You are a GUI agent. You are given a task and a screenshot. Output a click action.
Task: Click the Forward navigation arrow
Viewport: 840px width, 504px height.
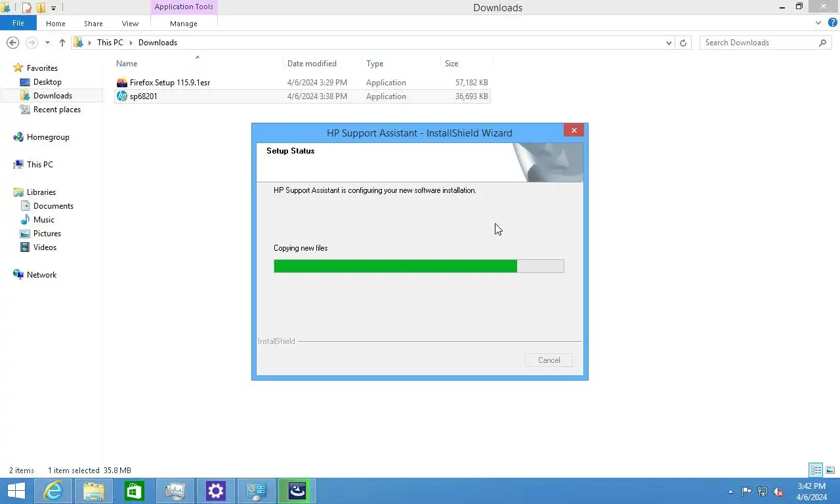(31, 43)
